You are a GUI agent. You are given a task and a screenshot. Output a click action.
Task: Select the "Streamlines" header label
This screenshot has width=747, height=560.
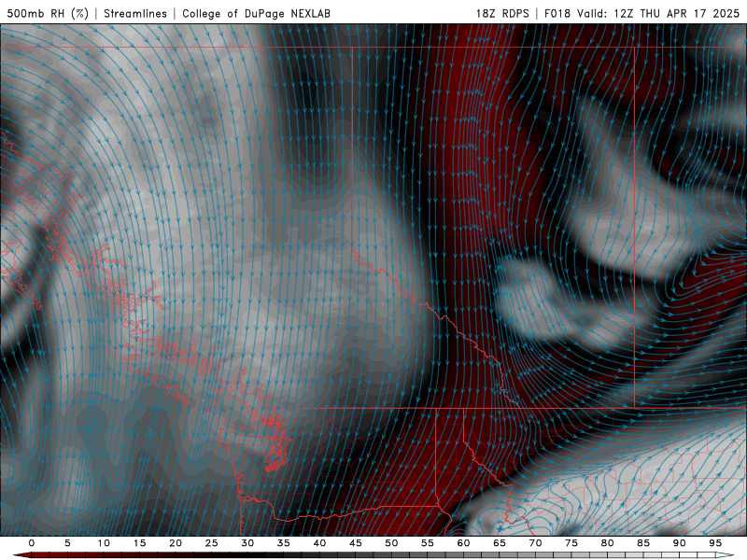135,13
